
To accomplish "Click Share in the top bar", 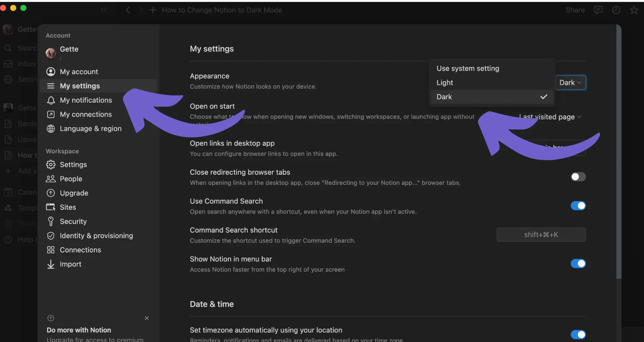I will click(575, 10).
